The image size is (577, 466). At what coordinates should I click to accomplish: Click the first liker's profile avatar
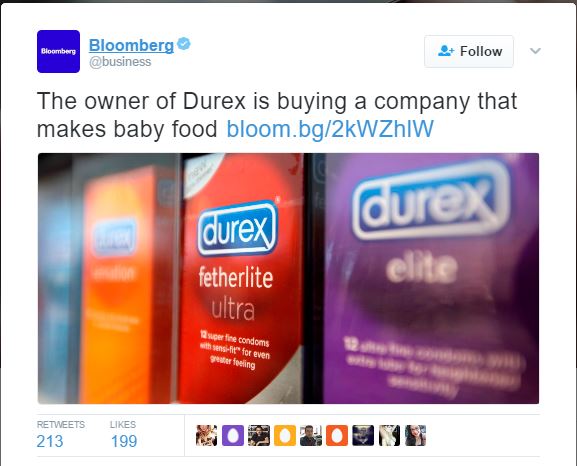click(x=206, y=435)
